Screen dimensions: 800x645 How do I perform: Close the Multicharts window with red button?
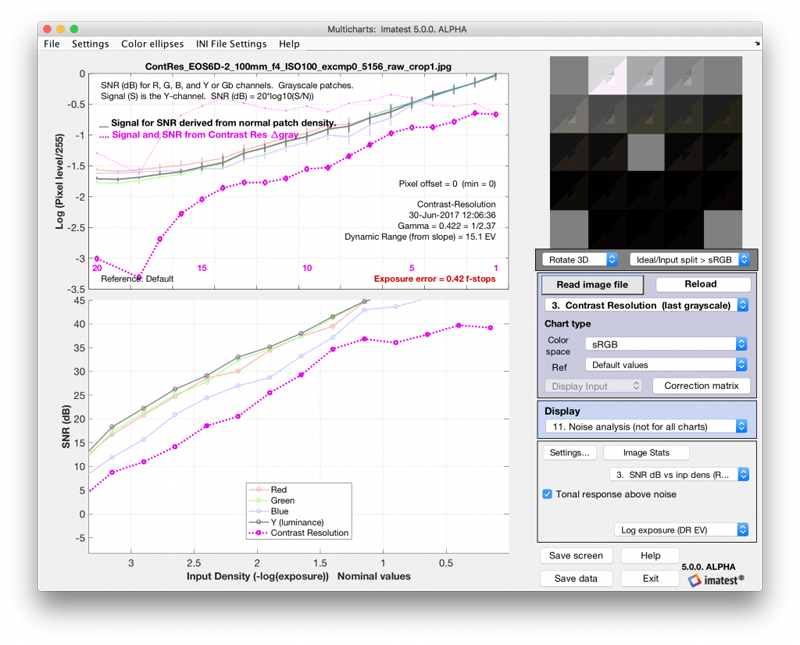coord(47,29)
